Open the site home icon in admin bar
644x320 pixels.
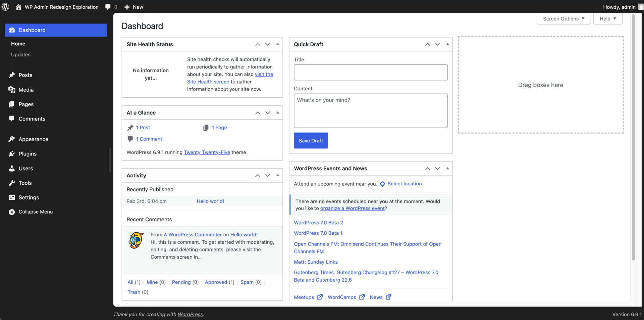click(19, 7)
